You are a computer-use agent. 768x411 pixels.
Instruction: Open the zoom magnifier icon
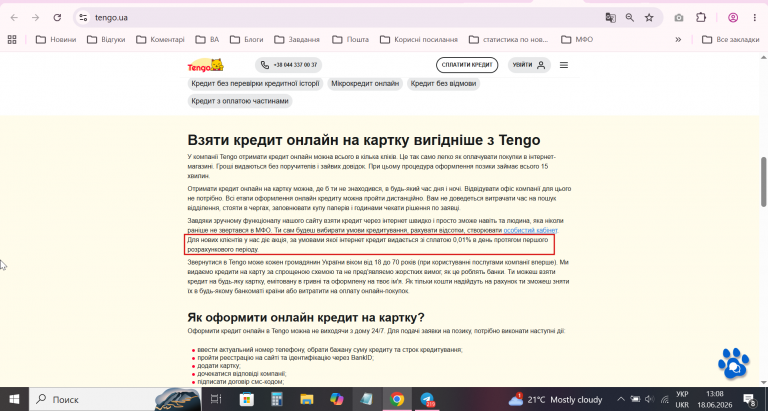pos(630,18)
